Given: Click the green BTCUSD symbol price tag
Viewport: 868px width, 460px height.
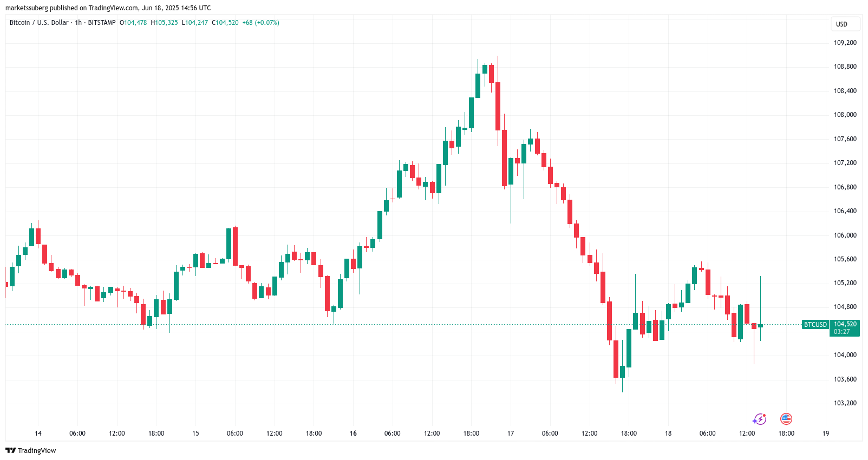Looking at the screenshot, I should point(815,325).
